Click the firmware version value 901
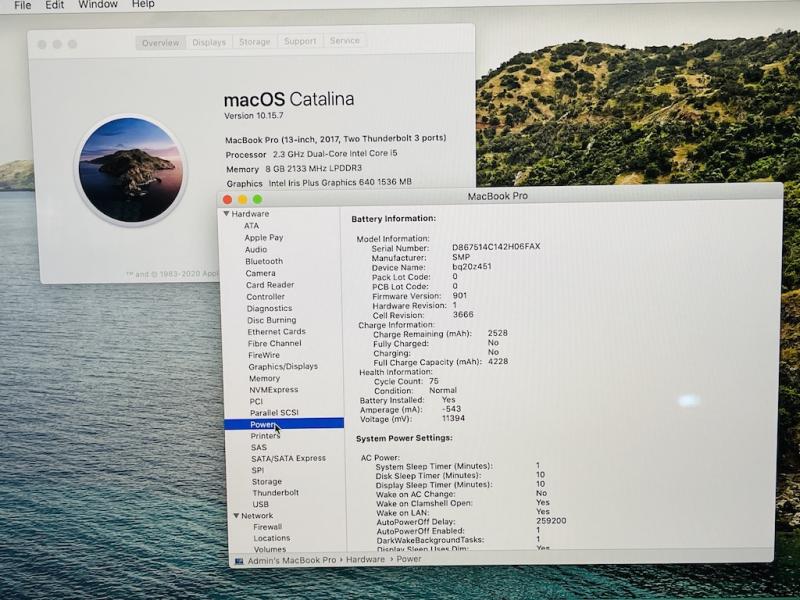800x600 pixels. 460,295
